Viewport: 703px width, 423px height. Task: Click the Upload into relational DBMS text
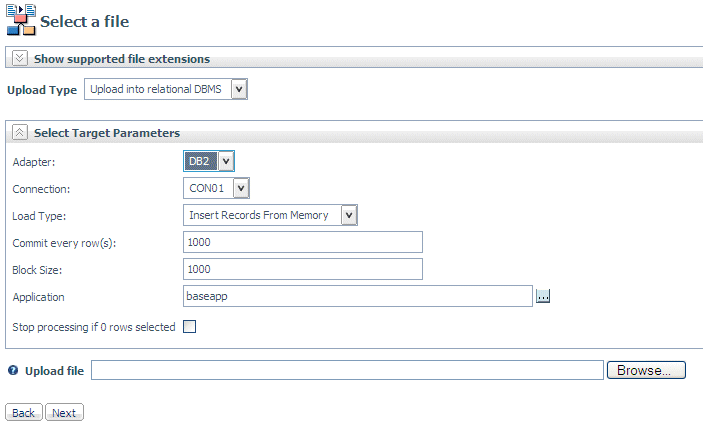156,89
